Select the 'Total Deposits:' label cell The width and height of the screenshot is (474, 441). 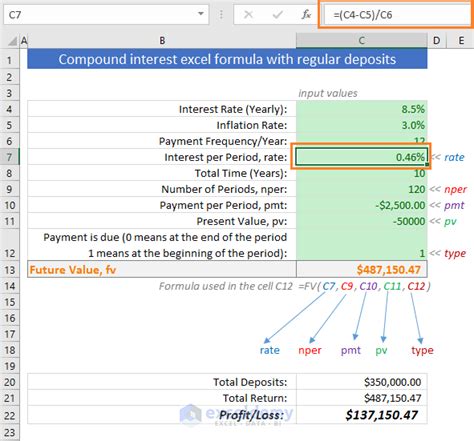click(162, 382)
